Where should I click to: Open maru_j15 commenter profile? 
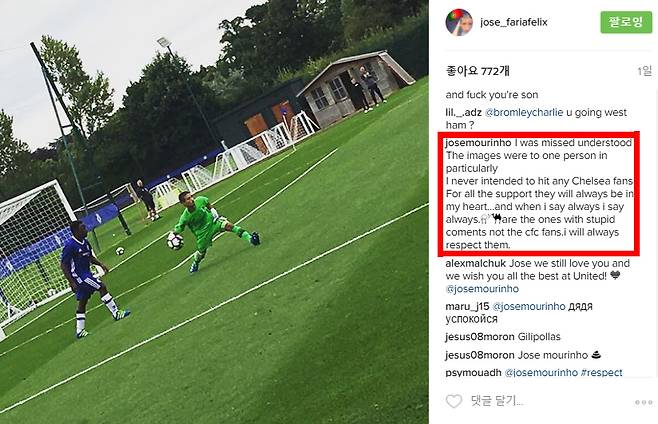pyautogui.click(x=467, y=306)
